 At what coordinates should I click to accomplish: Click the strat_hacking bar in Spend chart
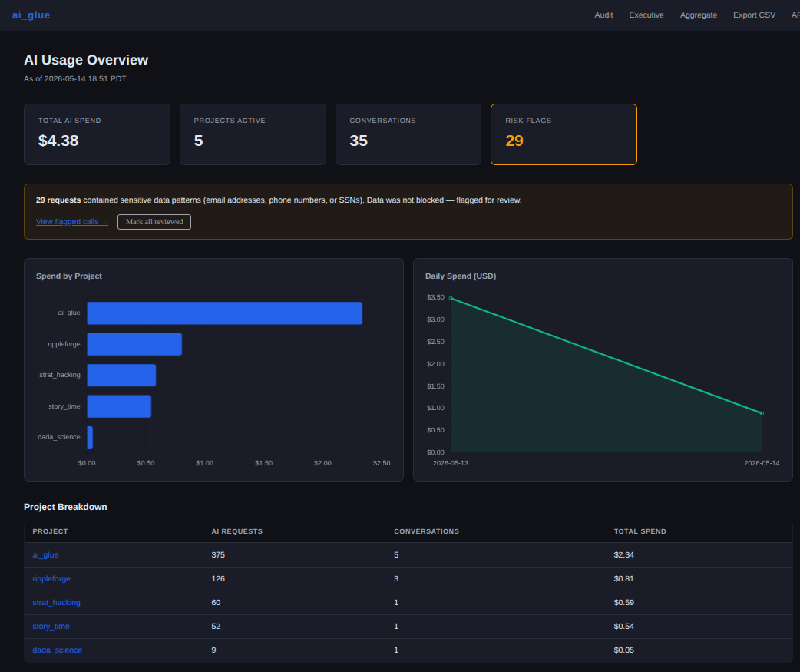(121, 375)
